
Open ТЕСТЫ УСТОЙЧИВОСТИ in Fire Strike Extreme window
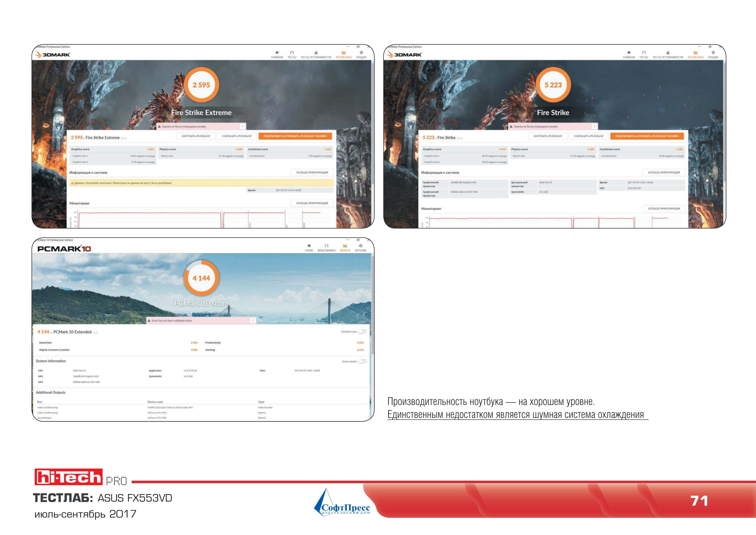[316, 54]
